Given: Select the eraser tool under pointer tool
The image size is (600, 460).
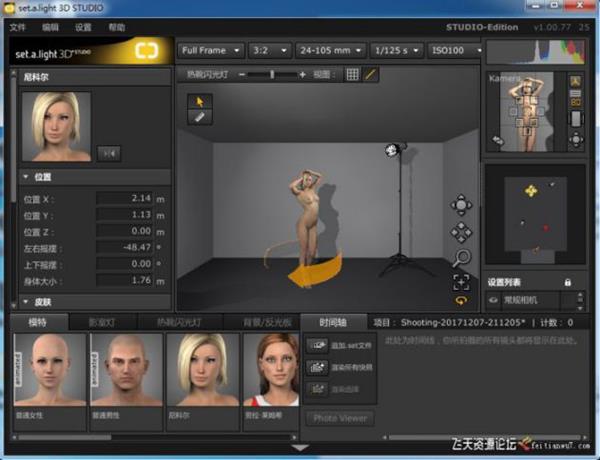Looking at the screenshot, I should click(199, 117).
